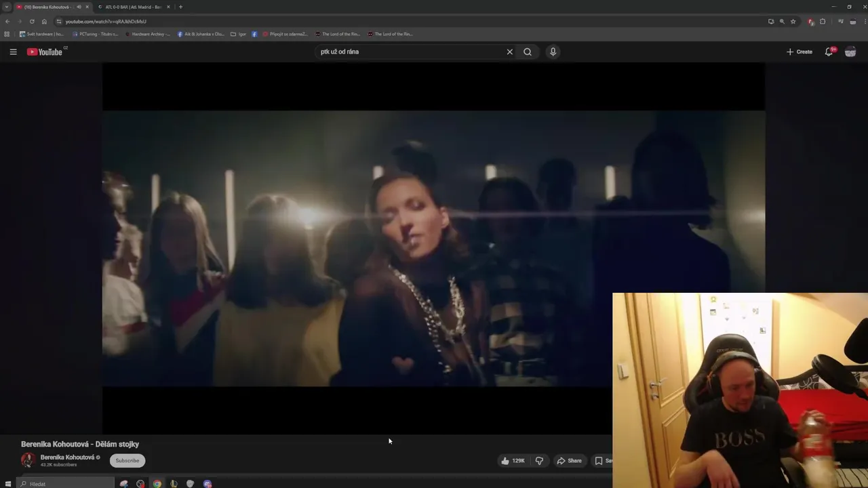Viewport: 868px width, 488px height.
Task: Open the second taskbar app, left of Chrome
Action: (140, 484)
